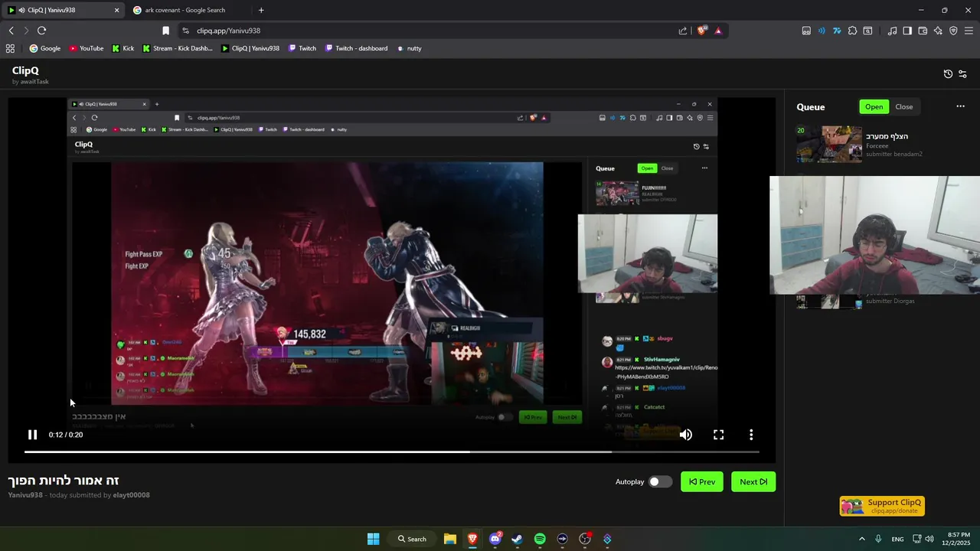Screen dimensions: 980x551
Task: Click the sound waves extension icon
Action: click(822, 31)
